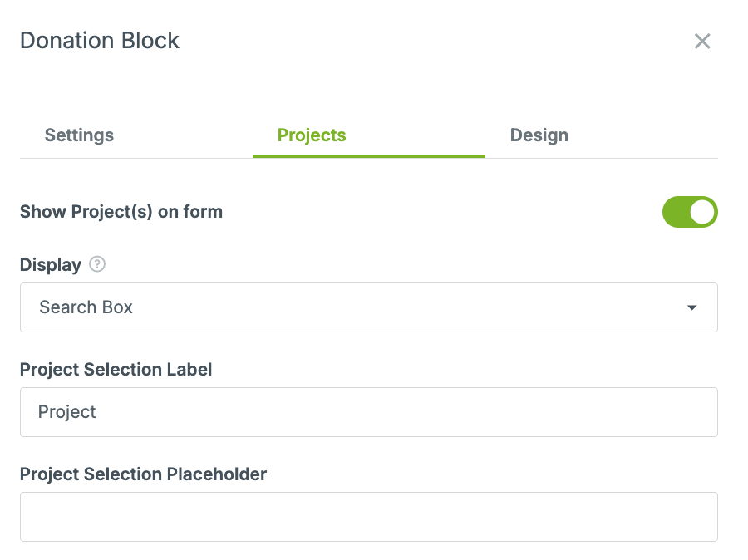Click the Search Box selected value text

86,307
